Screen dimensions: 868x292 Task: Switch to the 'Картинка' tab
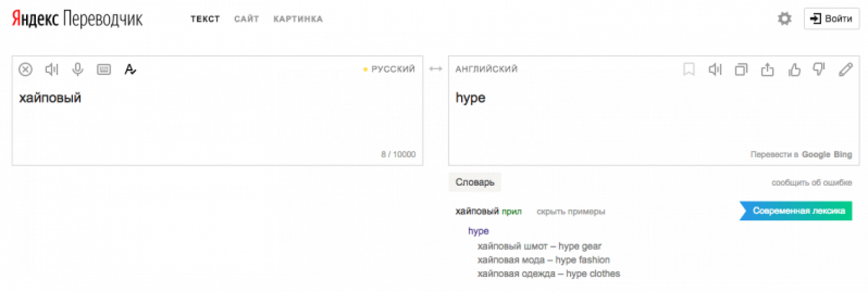(x=298, y=19)
